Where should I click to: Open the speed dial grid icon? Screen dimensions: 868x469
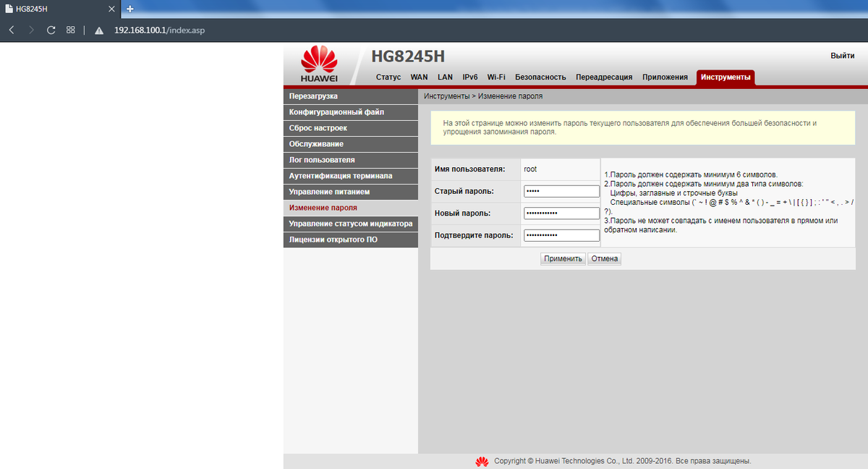70,30
